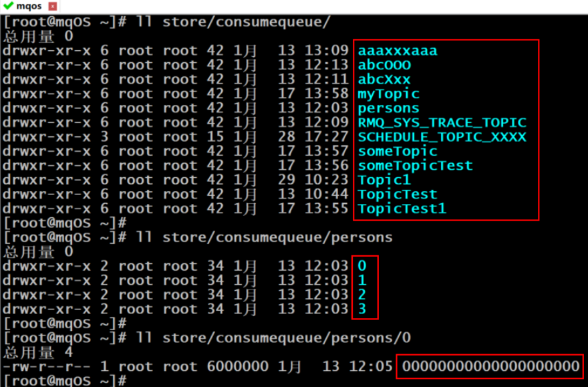588x387 pixels.
Task: Select directory name TopicTest
Action: (398, 195)
